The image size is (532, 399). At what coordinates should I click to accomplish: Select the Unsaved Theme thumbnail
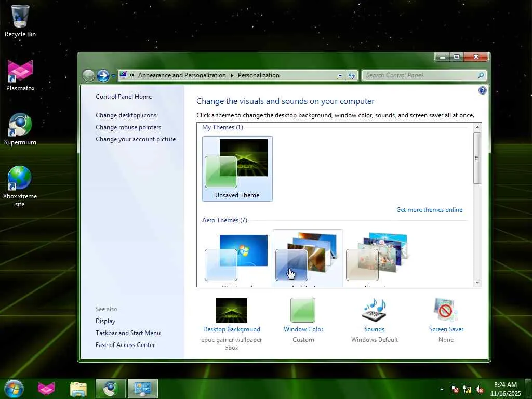pyautogui.click(x=237, y=169)
